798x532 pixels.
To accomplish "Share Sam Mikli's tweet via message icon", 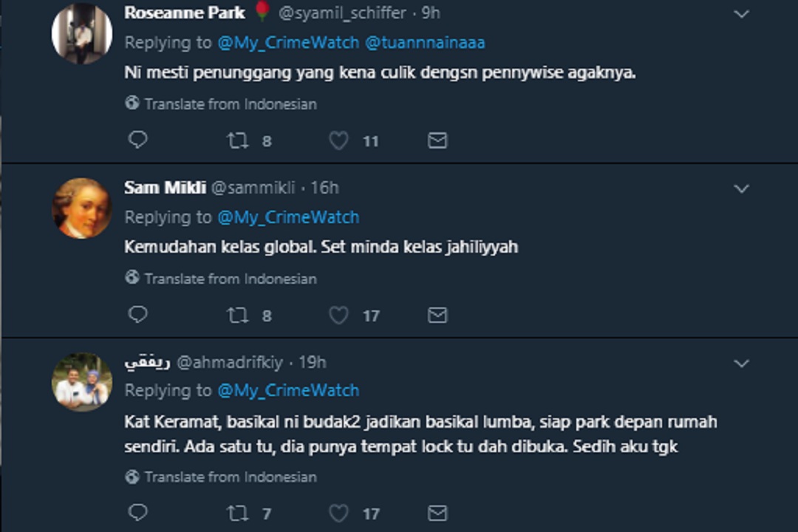I will pyautogui.click(x=437, y=316).
